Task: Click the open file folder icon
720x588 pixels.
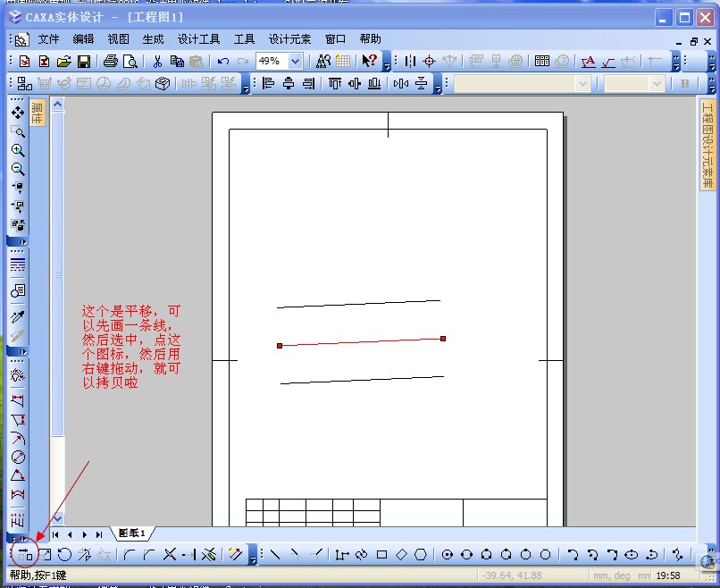Action: click(63, 61)
